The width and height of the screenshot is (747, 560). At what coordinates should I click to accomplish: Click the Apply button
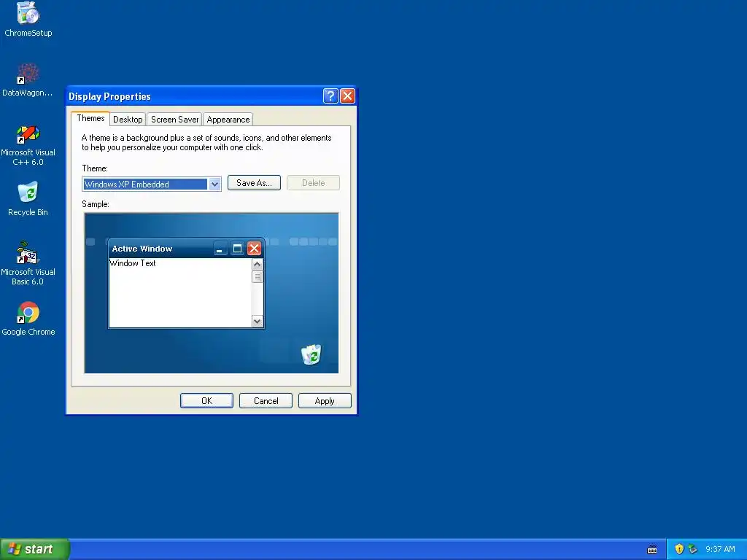coord(325,401)
